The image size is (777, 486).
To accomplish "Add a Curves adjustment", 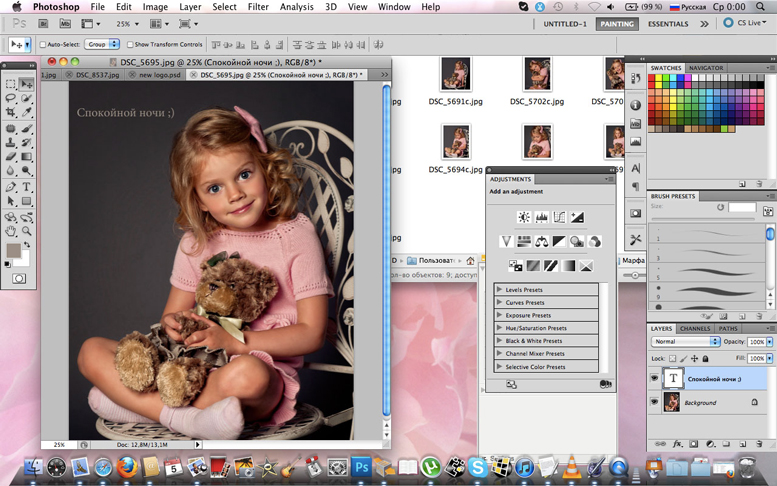I will coord(559,217).
